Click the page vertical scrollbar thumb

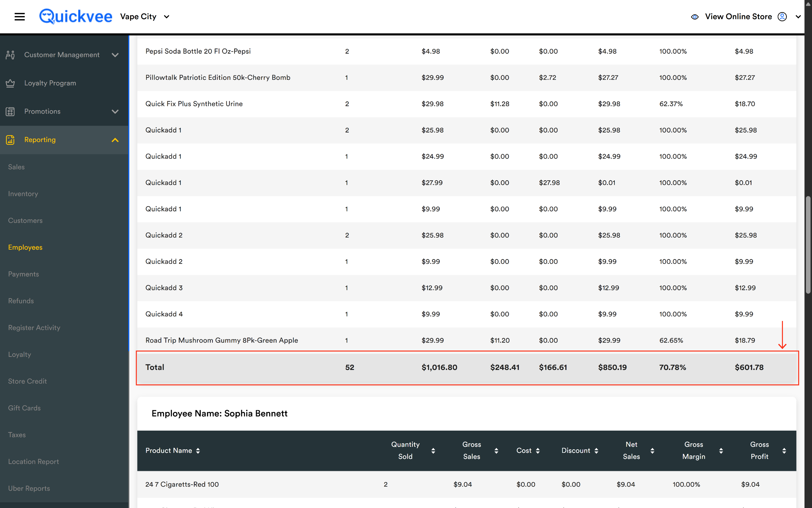pyautogui.click(x=808, y=245)
